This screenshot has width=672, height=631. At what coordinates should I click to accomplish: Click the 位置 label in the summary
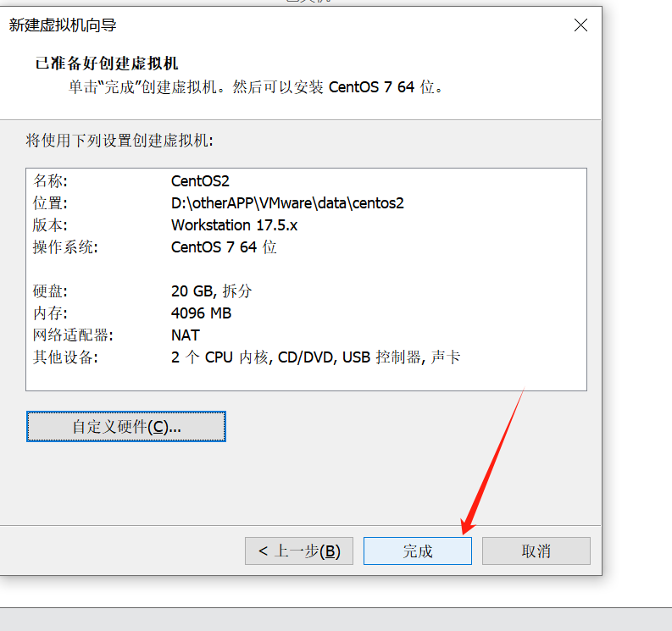coord(50,202)
